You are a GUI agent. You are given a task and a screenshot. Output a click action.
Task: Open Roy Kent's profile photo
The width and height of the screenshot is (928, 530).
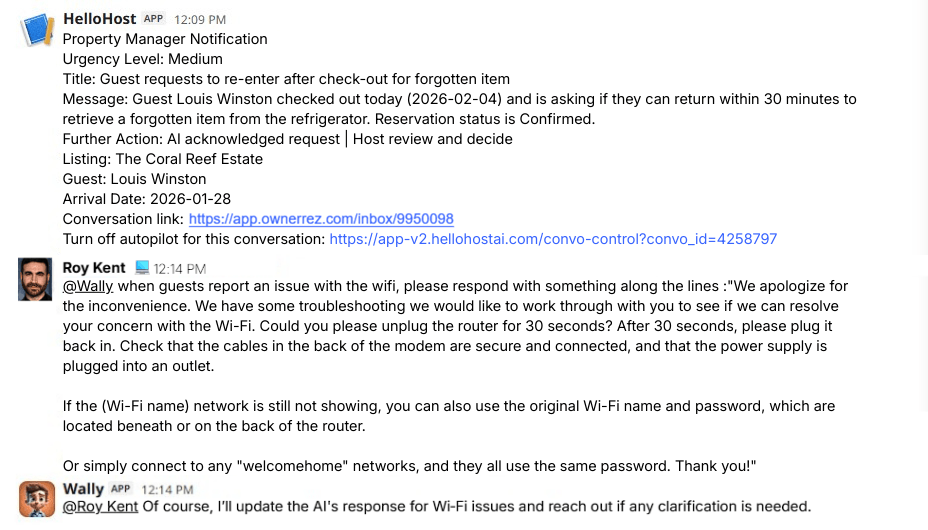pos(36,279)
